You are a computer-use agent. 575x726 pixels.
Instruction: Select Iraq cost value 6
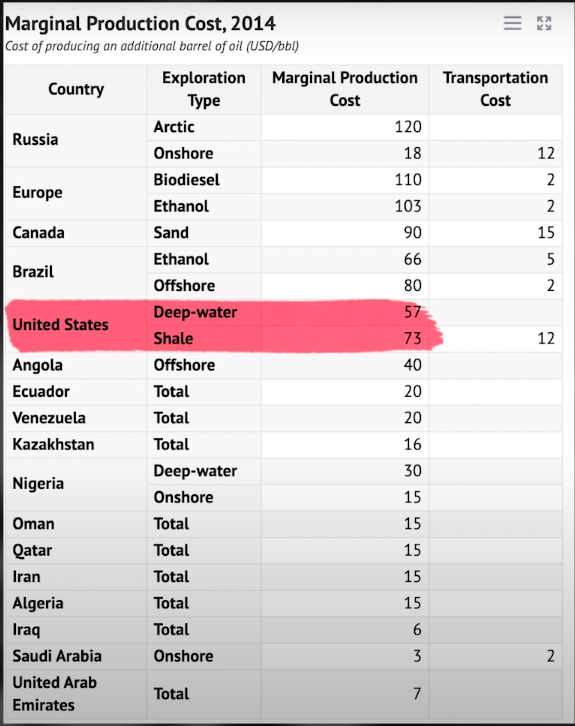(345, 630)
